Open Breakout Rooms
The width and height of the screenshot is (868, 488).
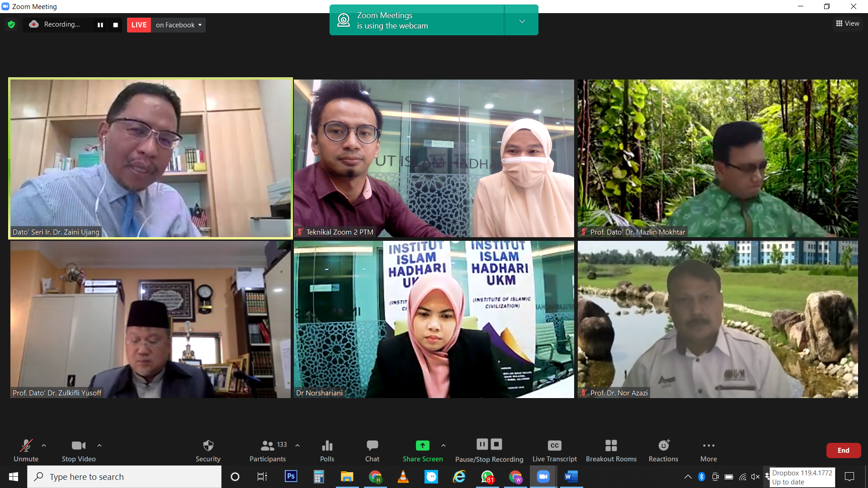[x=611, y=450]
